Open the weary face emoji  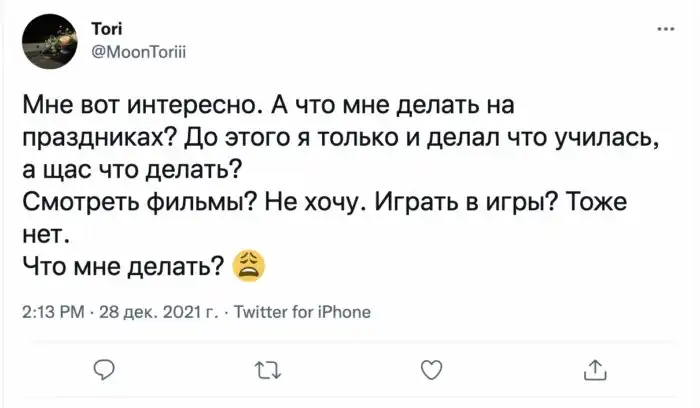[x=248, y=265]
